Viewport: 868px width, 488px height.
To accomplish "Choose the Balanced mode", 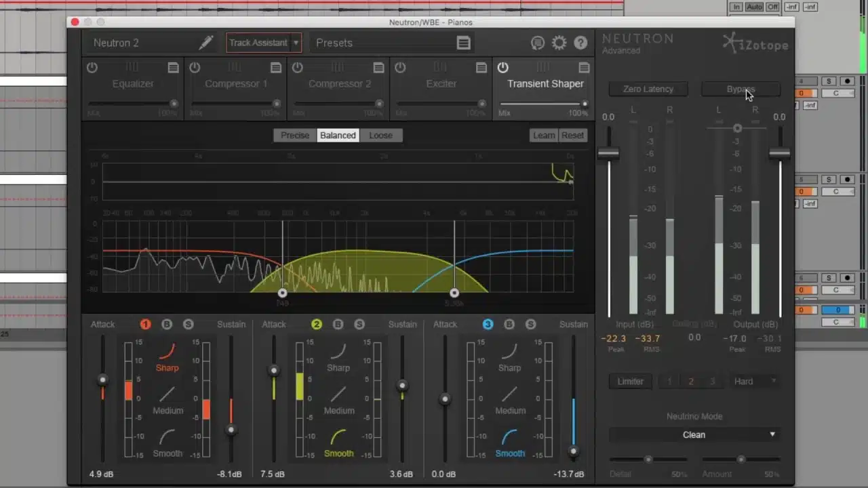I will (338, 136).
